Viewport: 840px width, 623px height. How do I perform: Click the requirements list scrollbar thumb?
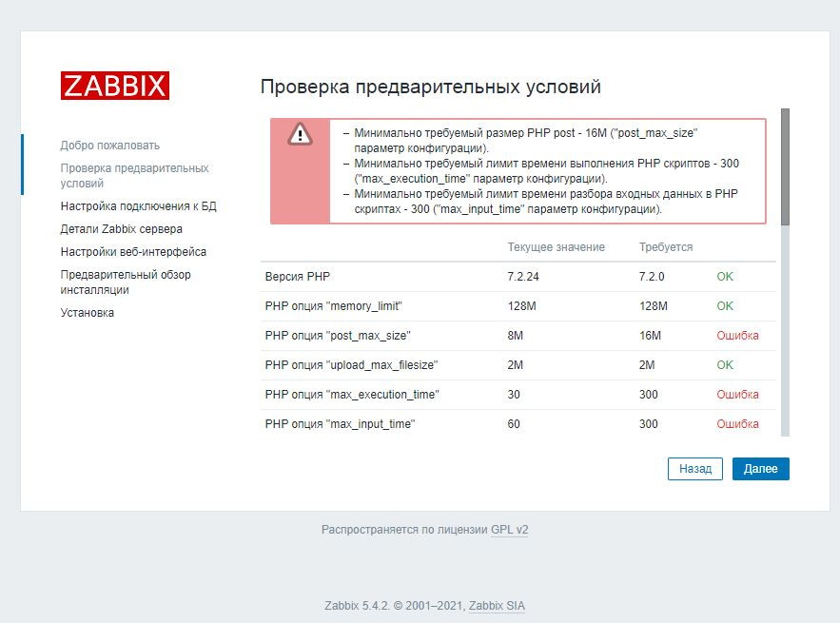point(785,167)
